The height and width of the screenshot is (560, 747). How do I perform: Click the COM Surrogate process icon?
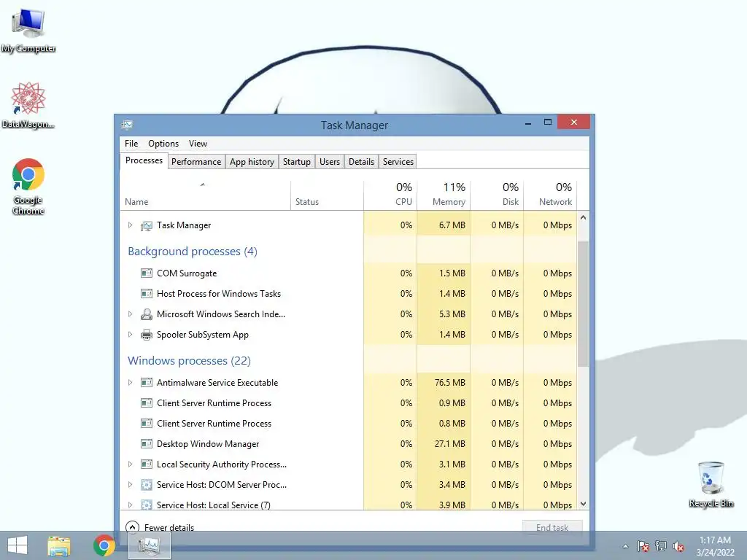(x=146, y=273)
